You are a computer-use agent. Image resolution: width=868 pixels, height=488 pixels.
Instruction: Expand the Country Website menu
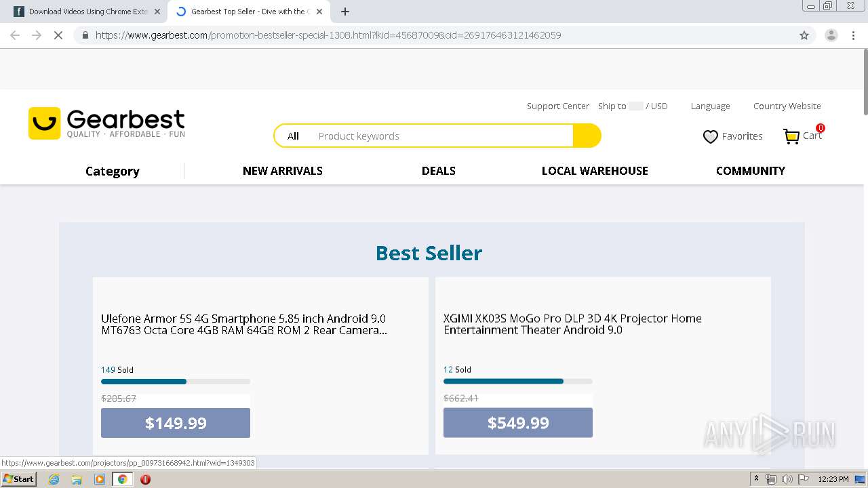(787, 106)
